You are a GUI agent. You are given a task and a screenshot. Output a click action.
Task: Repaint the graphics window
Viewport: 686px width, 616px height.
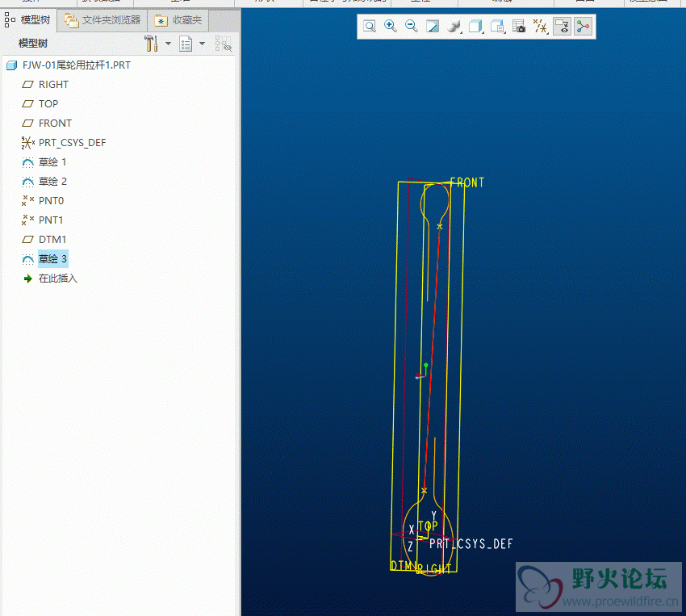point(433,27)
